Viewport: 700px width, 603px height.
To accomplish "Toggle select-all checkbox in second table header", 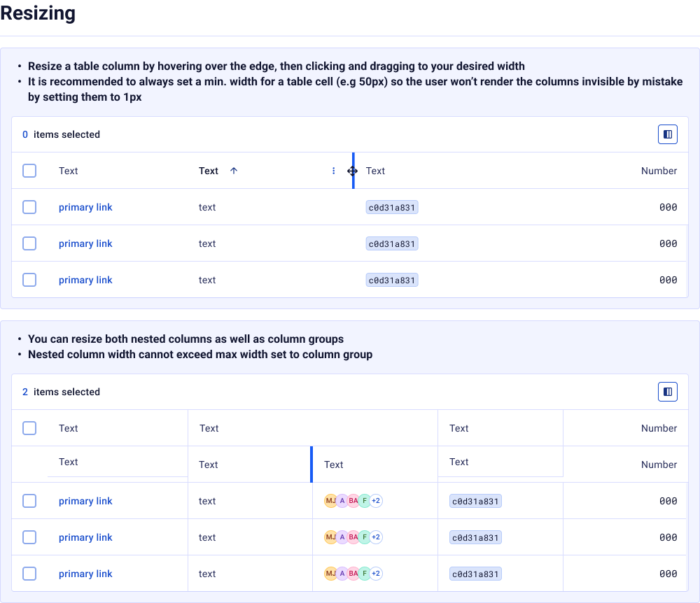I will 29,428.
